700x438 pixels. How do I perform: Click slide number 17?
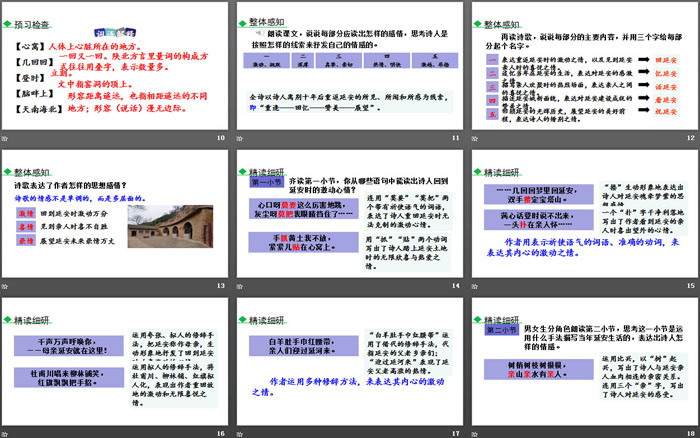[x=455, y=434]
